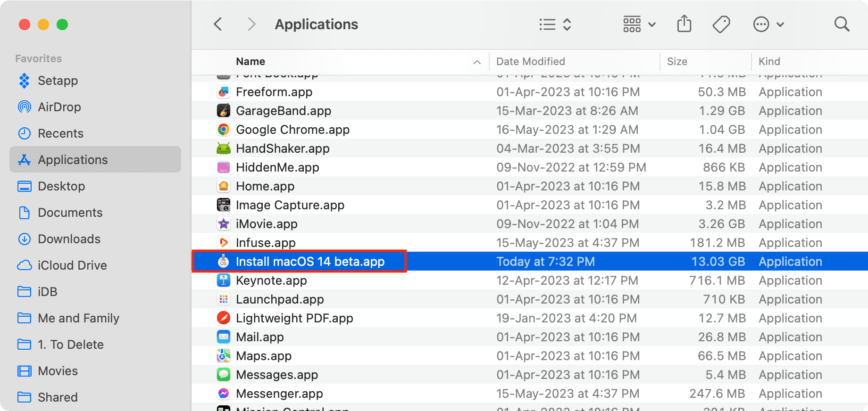Click the Launchpad grid icon
The width and height of the screenshot is (868, 411).
(224, 299)
